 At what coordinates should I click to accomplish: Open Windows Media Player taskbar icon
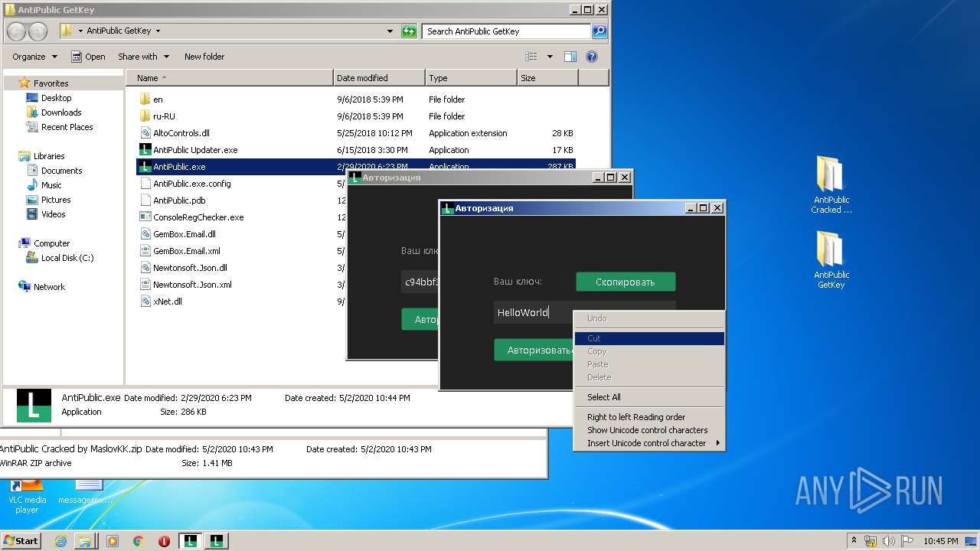coord(113,540)
